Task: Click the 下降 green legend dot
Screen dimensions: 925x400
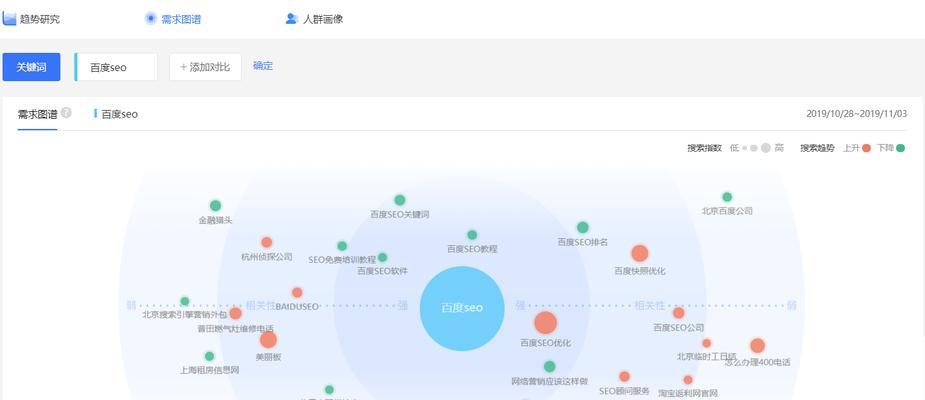Action: 900,148
